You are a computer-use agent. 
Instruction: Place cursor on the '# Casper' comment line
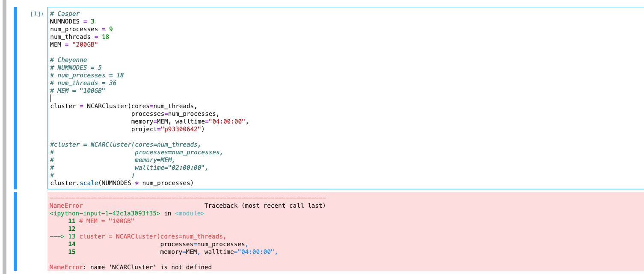tap(65, 14)
